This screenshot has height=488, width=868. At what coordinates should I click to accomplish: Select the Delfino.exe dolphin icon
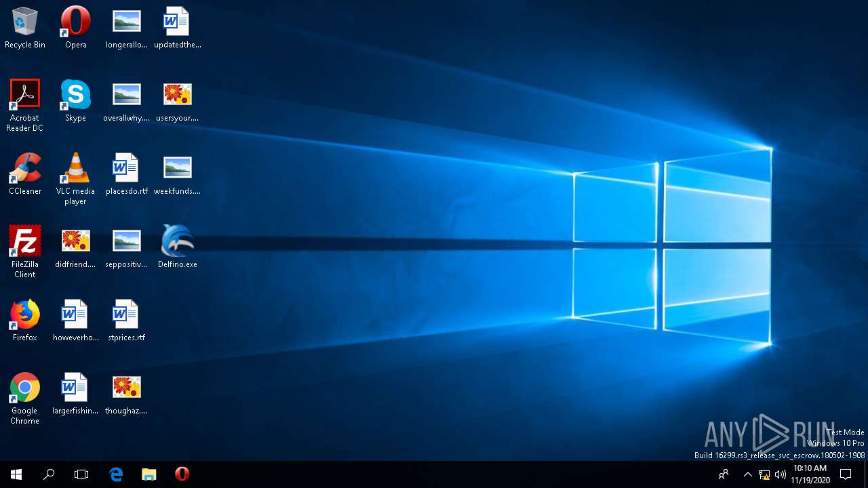[178, 247]
